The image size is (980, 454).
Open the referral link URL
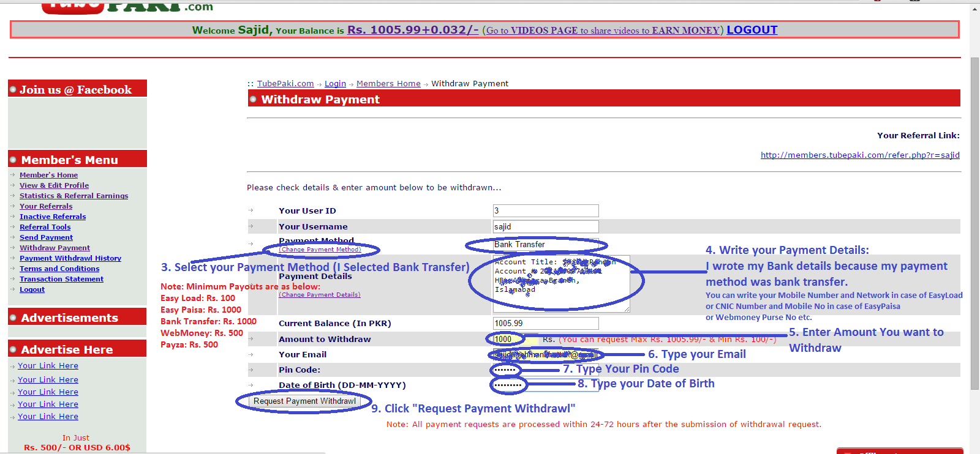pyautogui.click(x=860, y=155)
